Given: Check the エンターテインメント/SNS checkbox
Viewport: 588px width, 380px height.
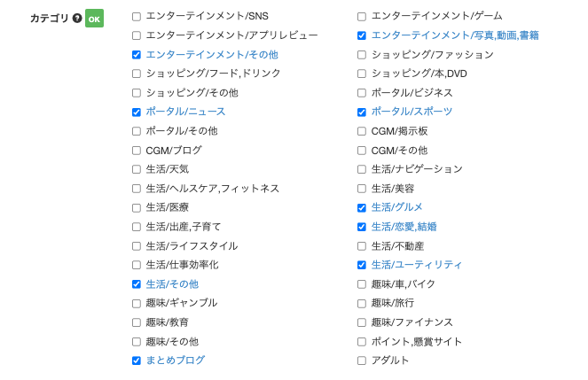Looking at the screenshot, I should [137, 17].
